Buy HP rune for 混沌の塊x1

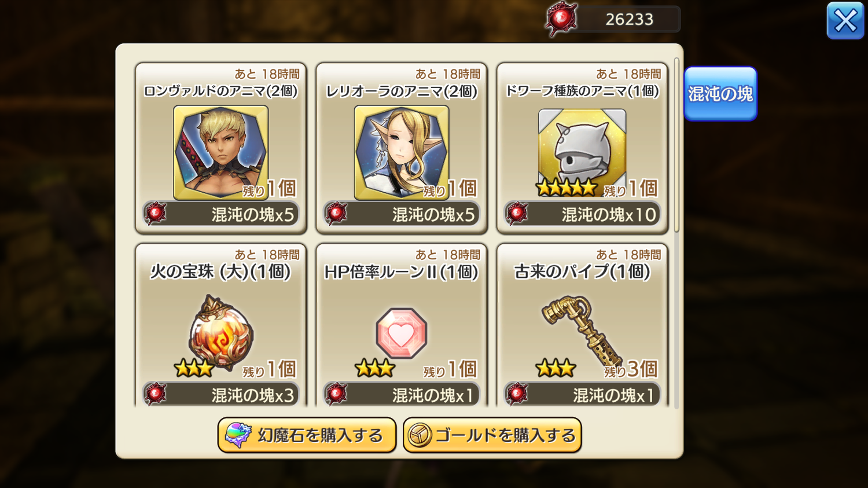pos(402,394)
